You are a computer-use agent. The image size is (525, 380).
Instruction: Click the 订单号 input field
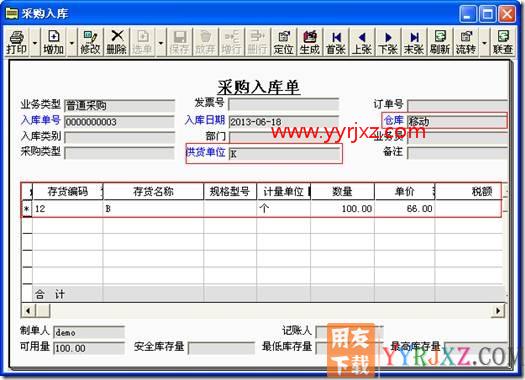[457, 105]
